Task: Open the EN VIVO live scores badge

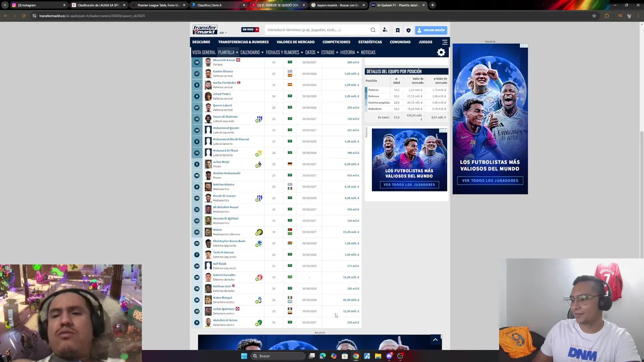Action: 250,30
